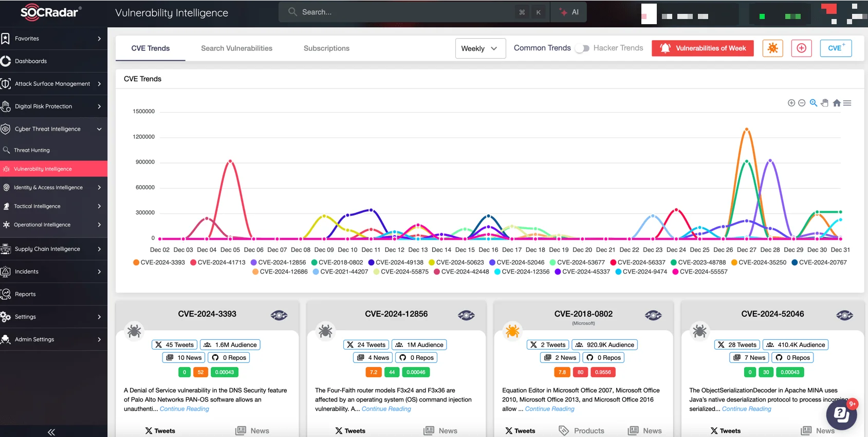
Task: Continue Reading on CVE-2024-12856 description
Action: click(386, 409)
